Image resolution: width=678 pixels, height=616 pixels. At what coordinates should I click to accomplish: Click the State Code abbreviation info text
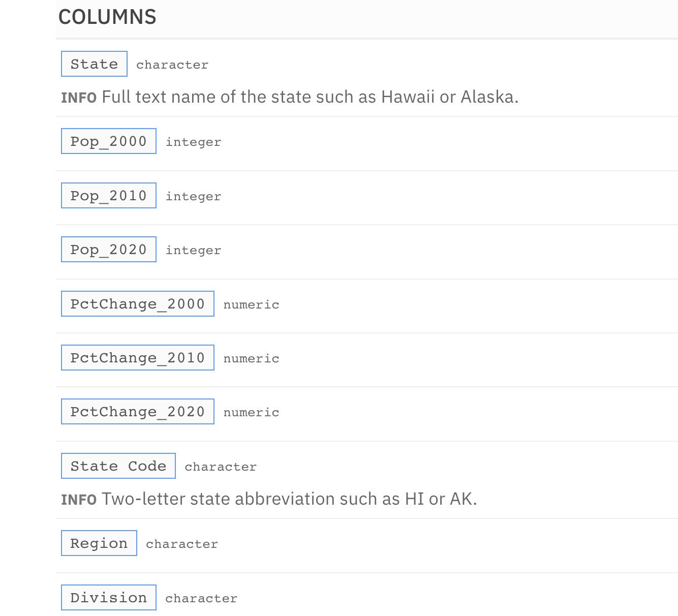click(289, 499)
